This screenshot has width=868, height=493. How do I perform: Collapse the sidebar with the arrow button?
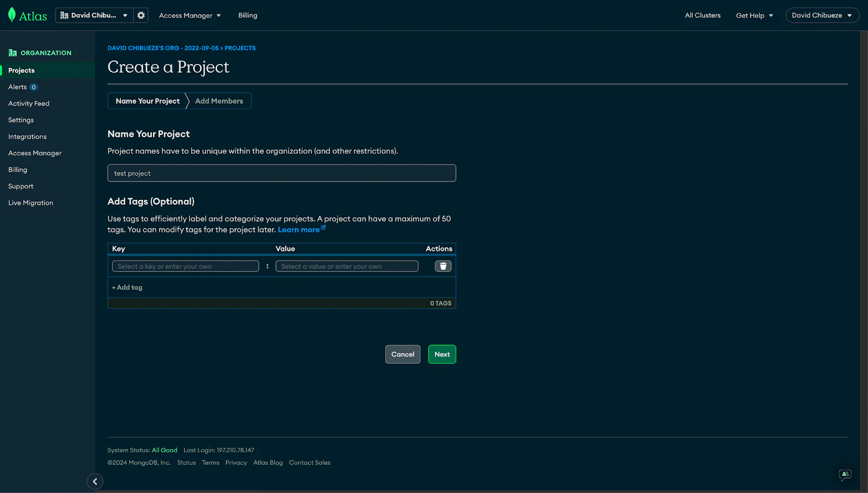pyautogui.click(x=95, y=481)
